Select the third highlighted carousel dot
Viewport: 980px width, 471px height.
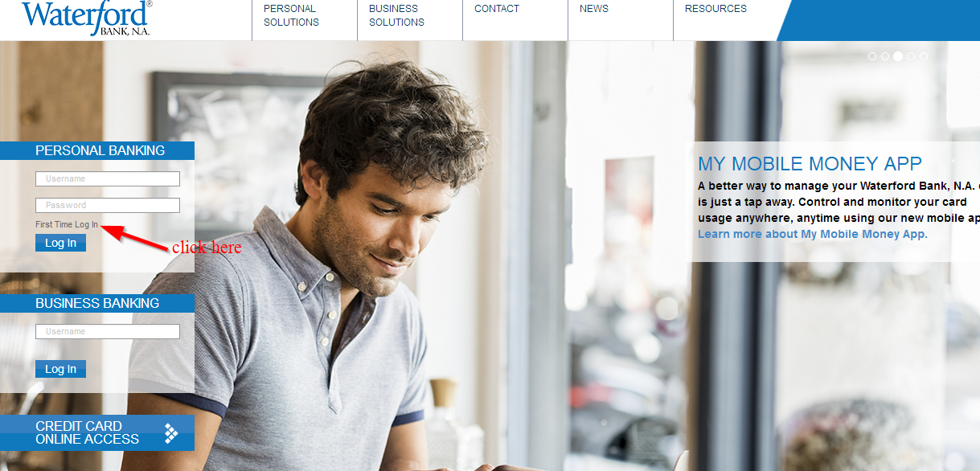(x=898, y=56)
